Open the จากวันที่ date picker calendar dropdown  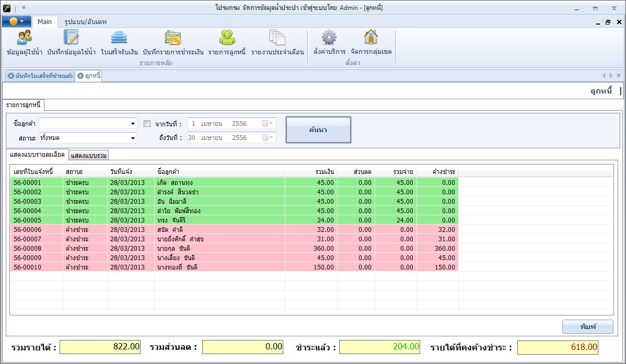tap(268, 124)
